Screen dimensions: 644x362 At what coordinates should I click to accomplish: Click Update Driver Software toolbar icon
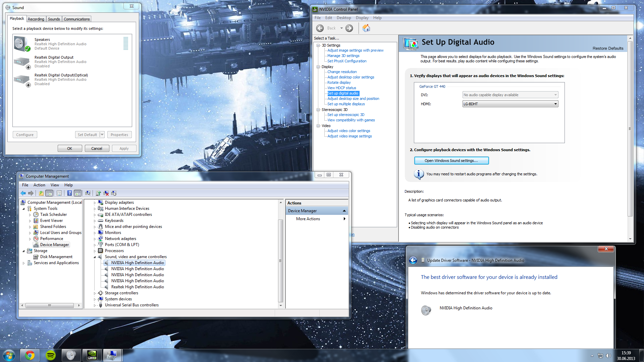(98, 193)
